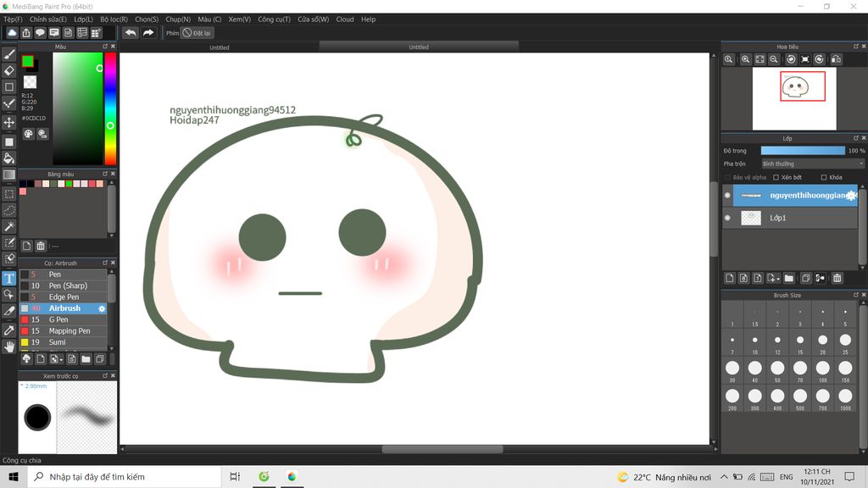
Task: Select the Magic Wand tool
Action: [x=9, y=226]
